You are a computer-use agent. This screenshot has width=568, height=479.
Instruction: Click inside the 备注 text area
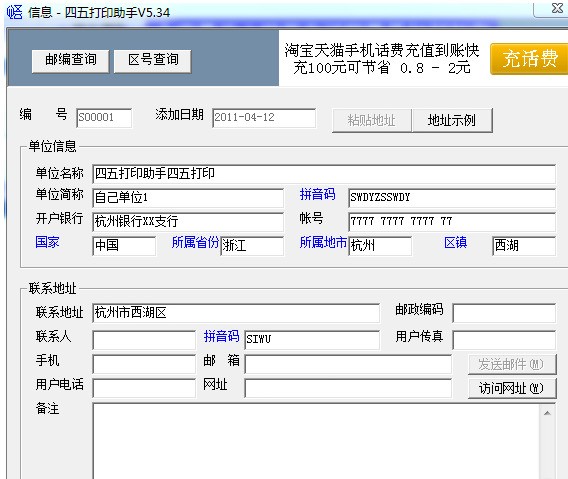coord(316,441)
